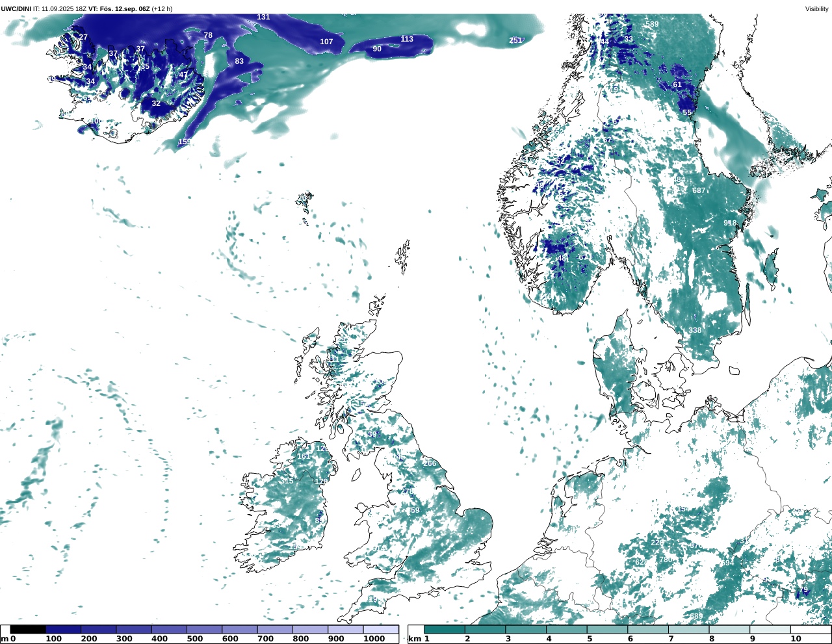The width and height of the screenshot is (832, 644).
Task: Click the initial time 11.09.2025 18Z
Action: coord(64,9)
